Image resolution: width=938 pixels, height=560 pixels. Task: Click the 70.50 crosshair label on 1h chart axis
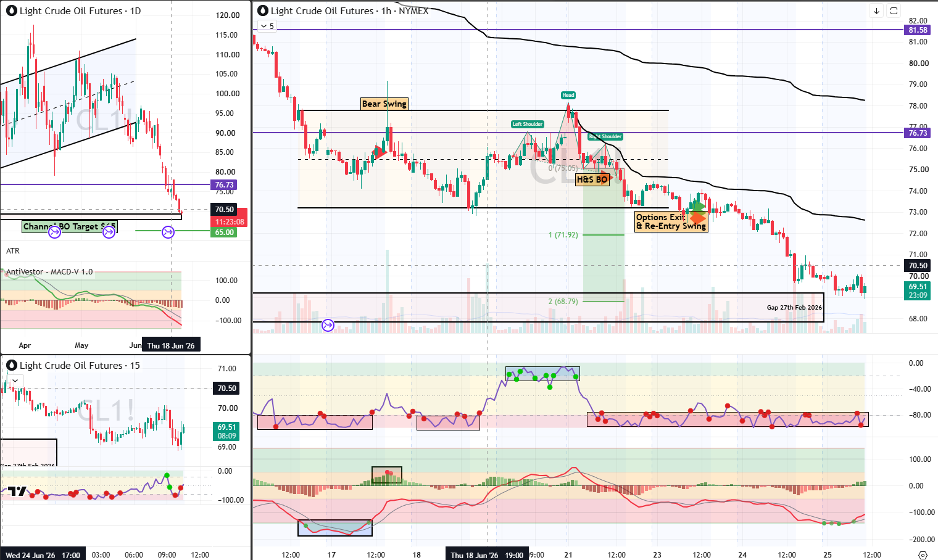(x=918, y=265)
